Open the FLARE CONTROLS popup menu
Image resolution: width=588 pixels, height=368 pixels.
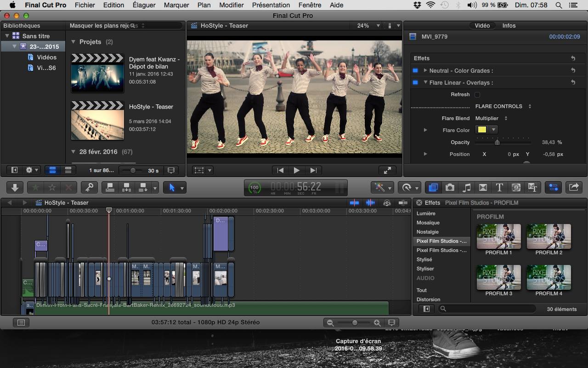point(503,106)
